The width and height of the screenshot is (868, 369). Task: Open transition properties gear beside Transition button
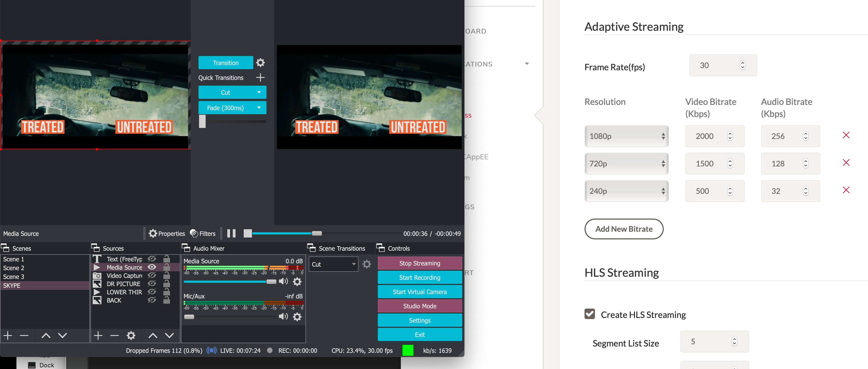pos(260,62)
